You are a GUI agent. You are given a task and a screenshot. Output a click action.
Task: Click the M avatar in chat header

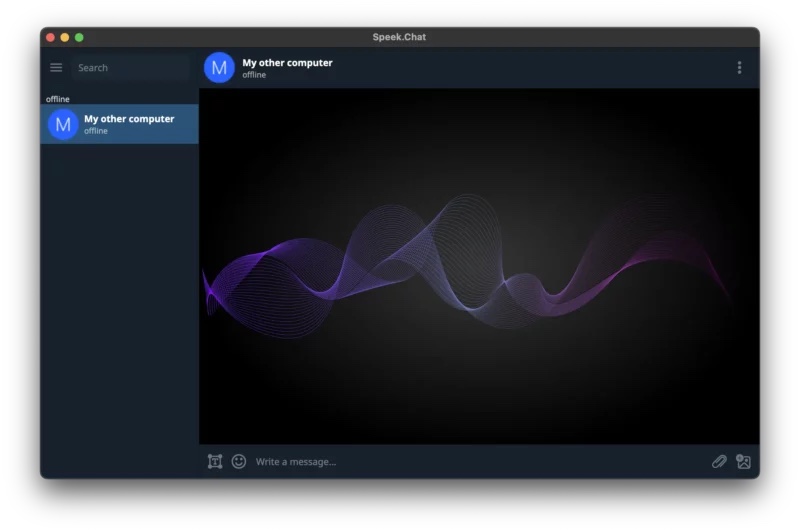pos(219,68)
